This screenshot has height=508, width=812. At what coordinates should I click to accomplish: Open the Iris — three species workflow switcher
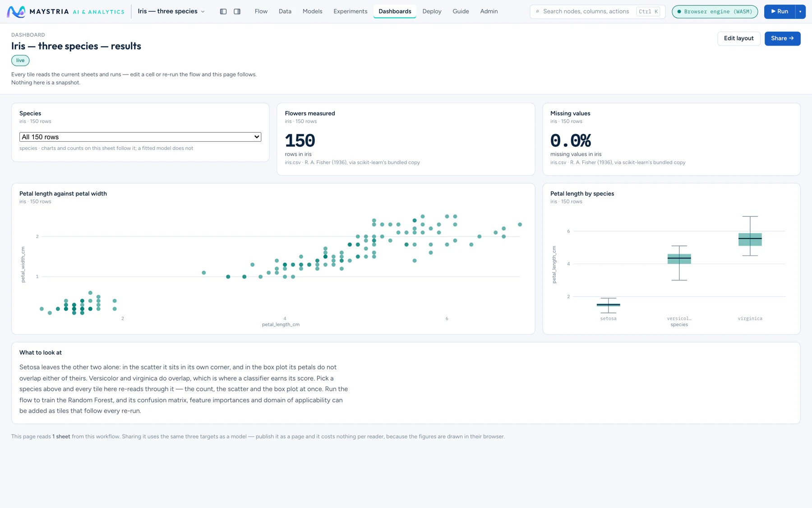pyautogui.click(x=171, y=11)
